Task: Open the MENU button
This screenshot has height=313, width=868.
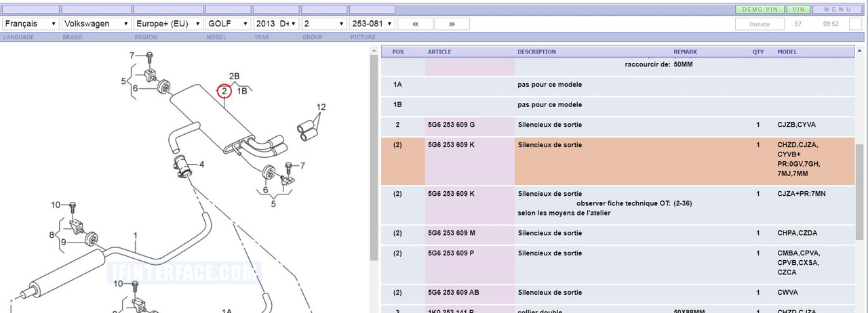Action: click(x=837, y=9)
